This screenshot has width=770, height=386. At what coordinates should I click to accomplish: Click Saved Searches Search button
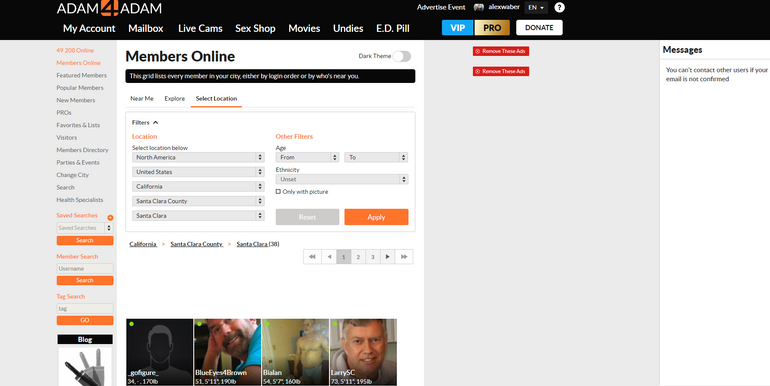85,240
